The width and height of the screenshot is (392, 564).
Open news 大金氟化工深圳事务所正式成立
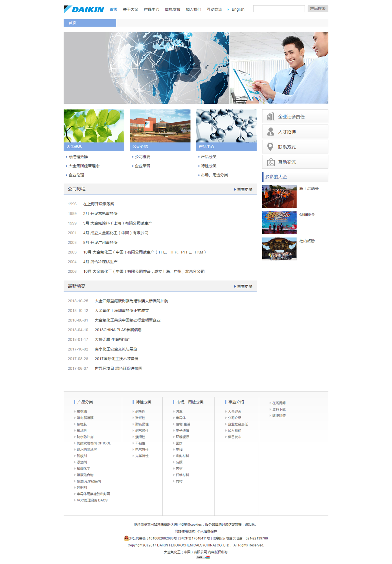point(122,310)
